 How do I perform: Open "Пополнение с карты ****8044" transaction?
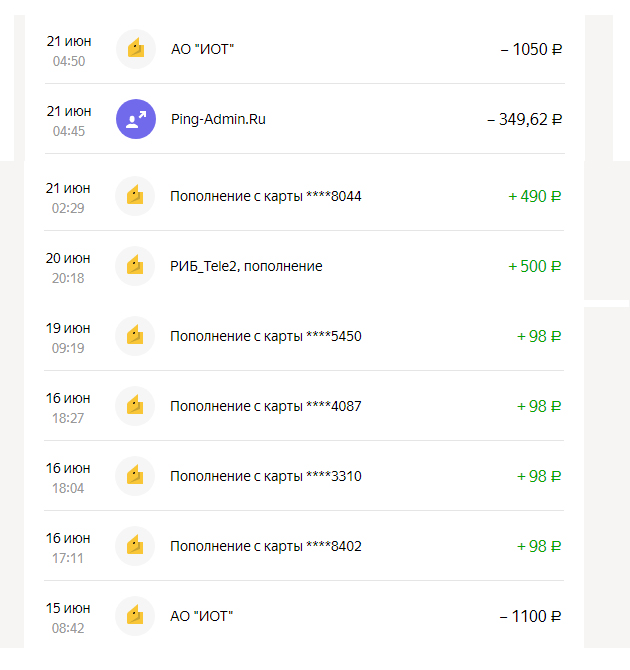265,196
